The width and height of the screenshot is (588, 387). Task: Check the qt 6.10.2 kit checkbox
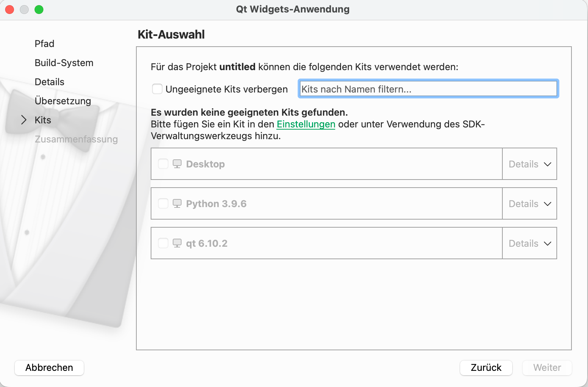tap(163, 243)
